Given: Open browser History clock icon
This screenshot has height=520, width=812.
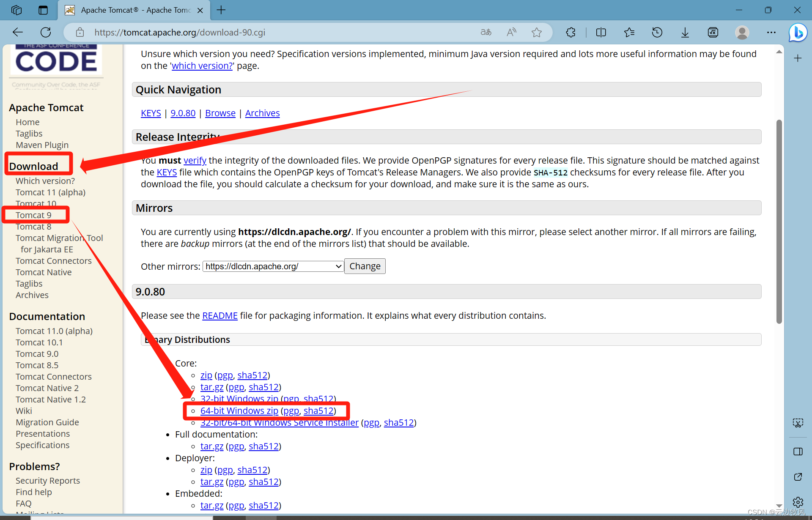Looking at the screenshot, I should 657,32.
